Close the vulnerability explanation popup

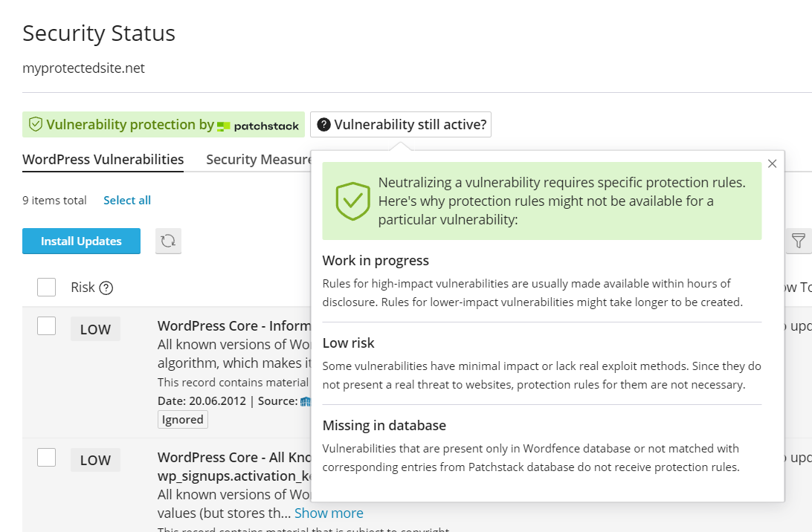(772, 163)
